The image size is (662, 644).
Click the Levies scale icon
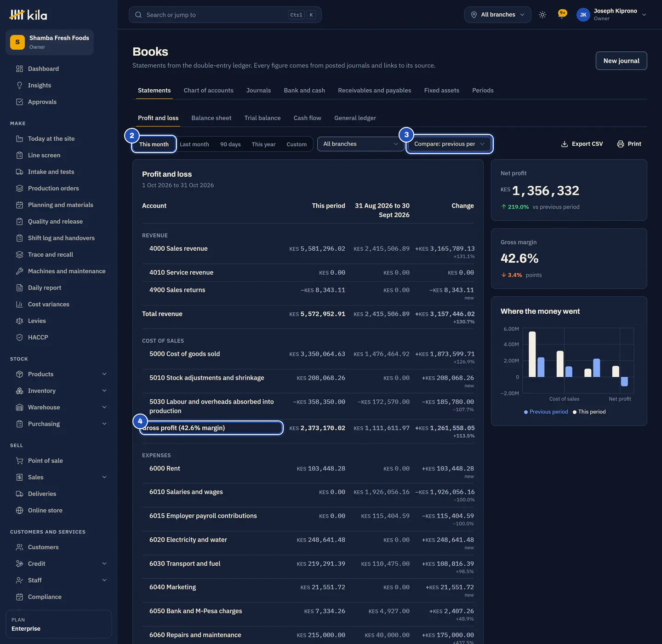[x=19, y=321]
